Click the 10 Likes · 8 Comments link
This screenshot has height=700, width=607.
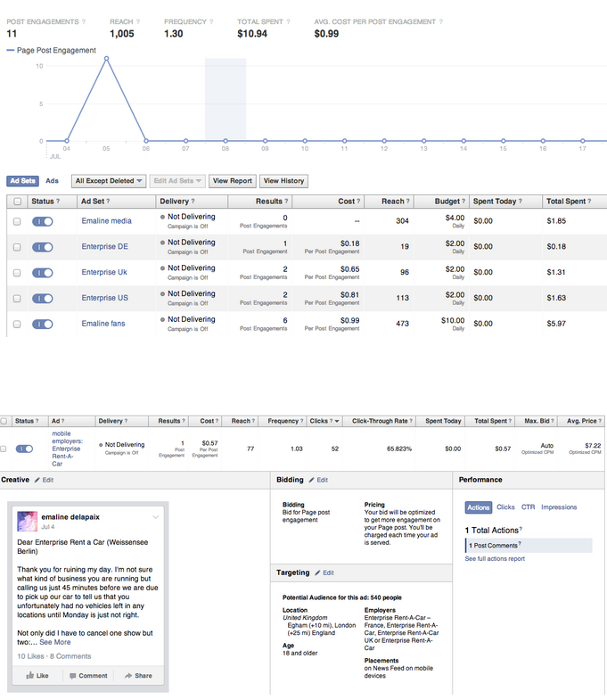(54, 656)
